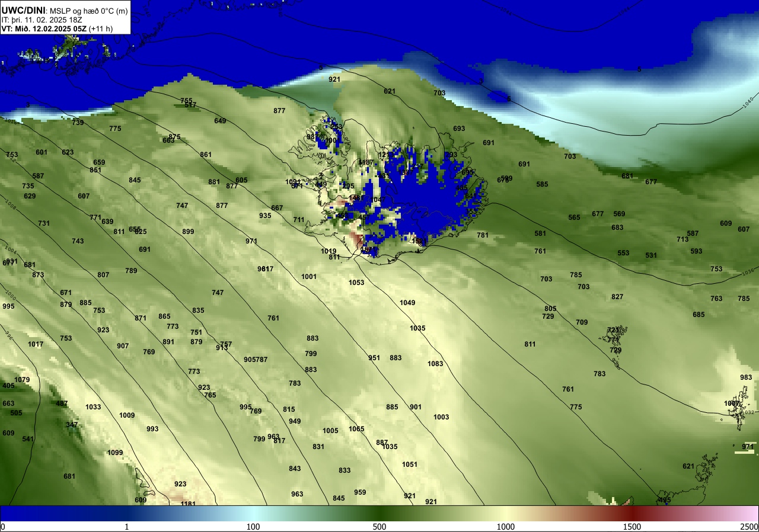Click the colorbar label 500

379,527
